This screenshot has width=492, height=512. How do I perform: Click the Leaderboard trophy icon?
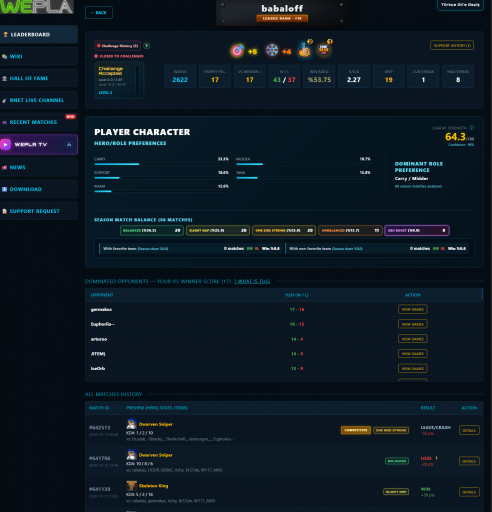tap(5, 34)
